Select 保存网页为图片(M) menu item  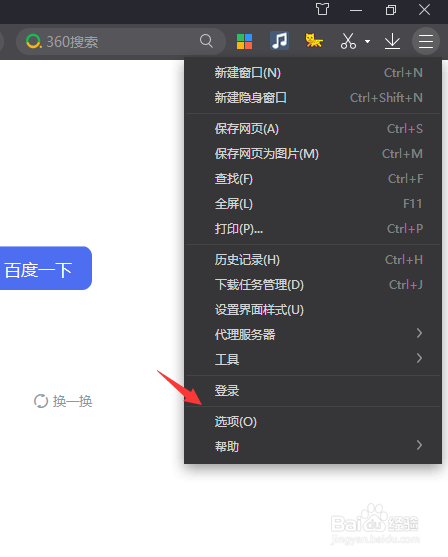pyautogui.click(x=313, y=154)
